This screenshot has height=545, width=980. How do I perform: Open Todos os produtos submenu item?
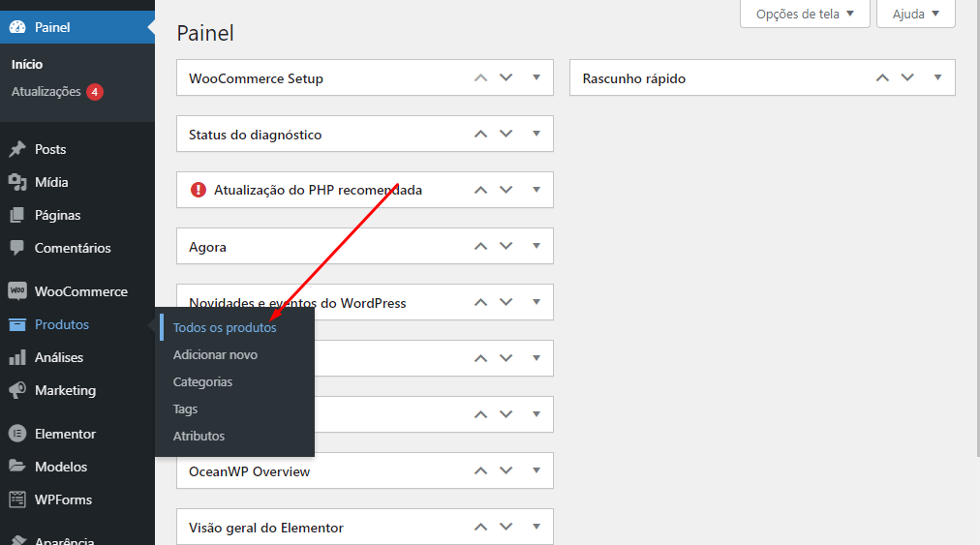click(x=225, y=327)
